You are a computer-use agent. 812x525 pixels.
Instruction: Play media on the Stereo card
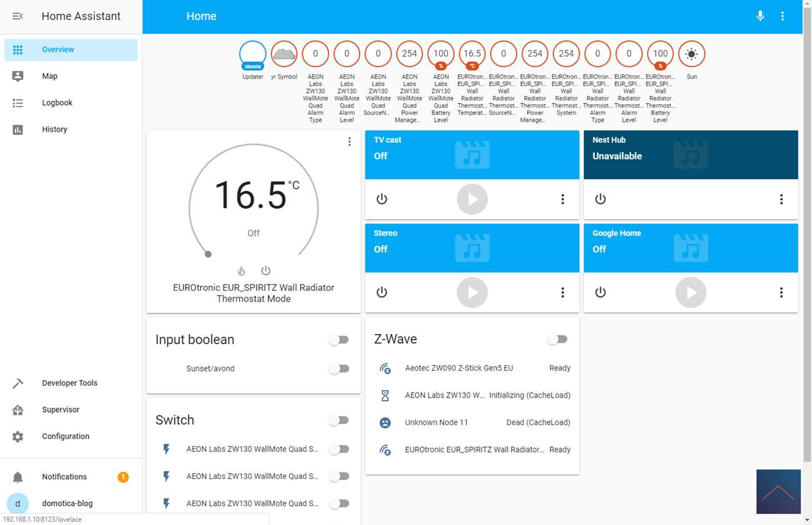472,292
